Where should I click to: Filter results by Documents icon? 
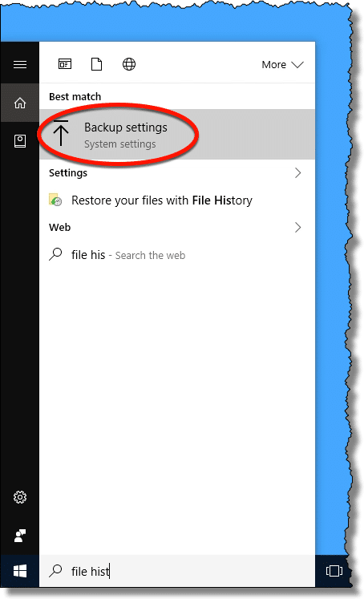coord(97,64)
